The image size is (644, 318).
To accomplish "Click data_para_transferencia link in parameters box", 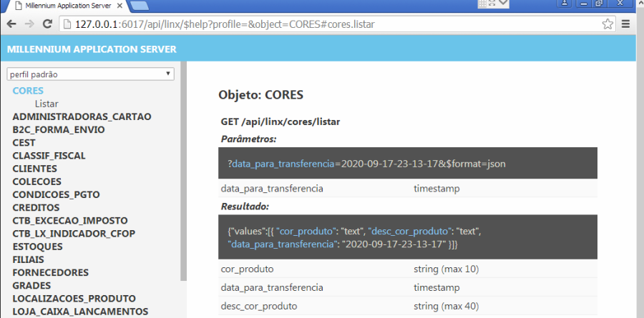I will pos(283,164).
